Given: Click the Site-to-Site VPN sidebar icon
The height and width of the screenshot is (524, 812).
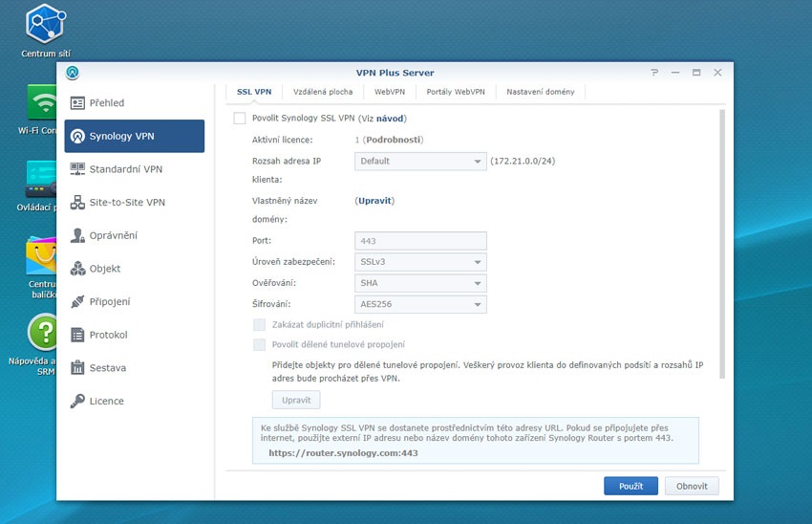Looking at the screenshot, I should 77,202.
